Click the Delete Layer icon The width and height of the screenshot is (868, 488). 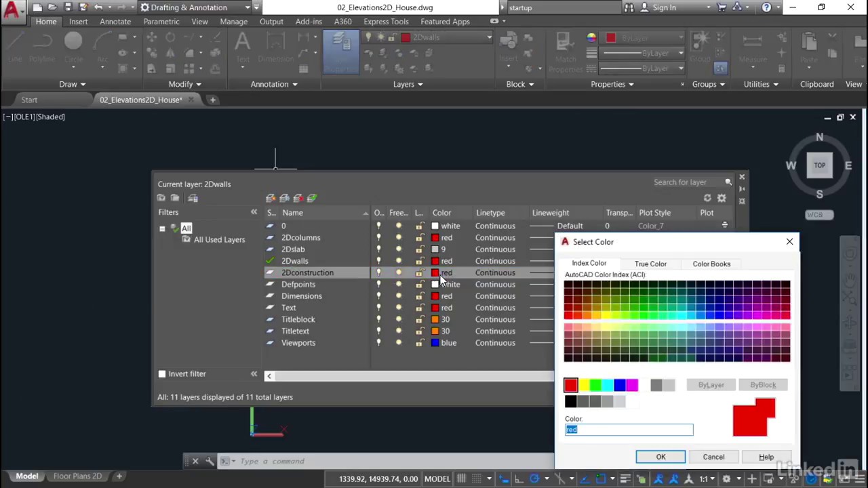[298, 198]
